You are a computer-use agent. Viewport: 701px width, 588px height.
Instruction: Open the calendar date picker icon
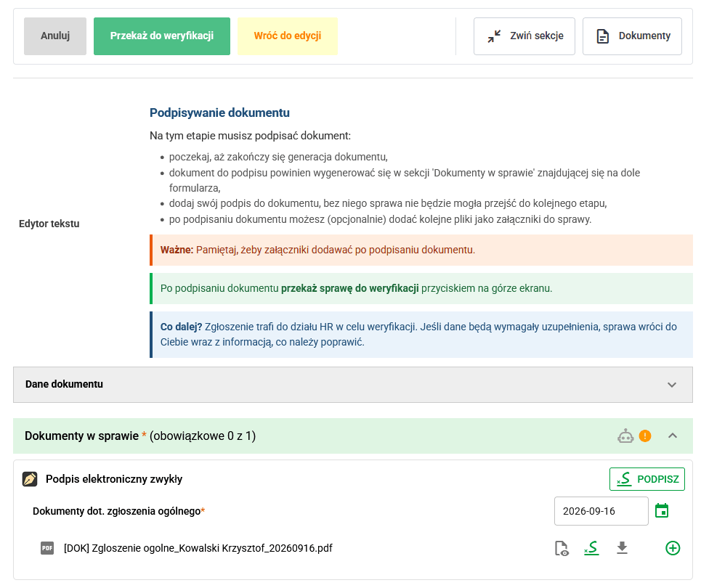point(662,511)
